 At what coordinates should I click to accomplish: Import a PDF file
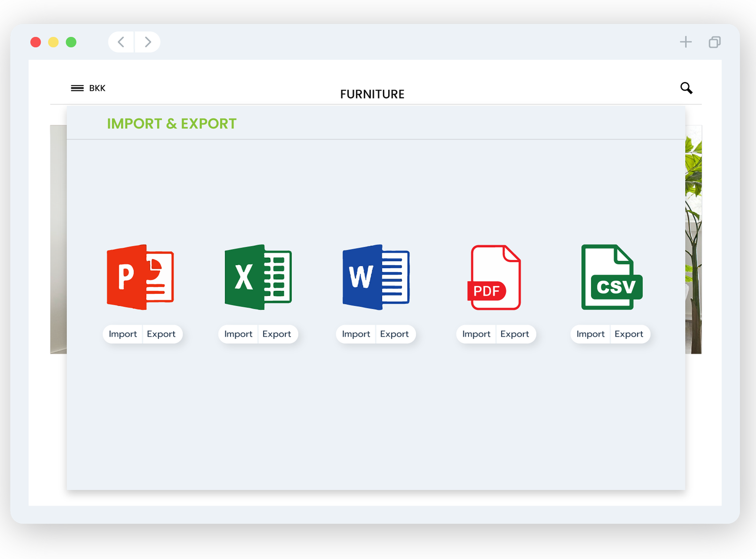(x=476, y=334)
